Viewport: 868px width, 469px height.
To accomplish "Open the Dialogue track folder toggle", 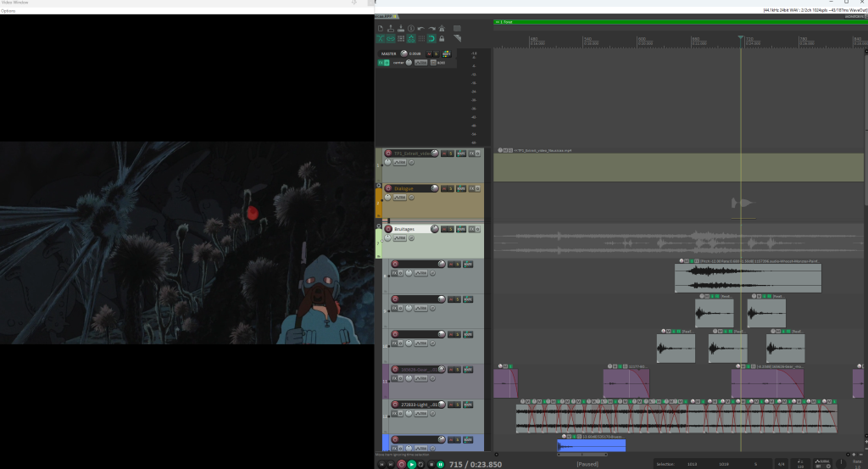I will click(x=379, y=185).
